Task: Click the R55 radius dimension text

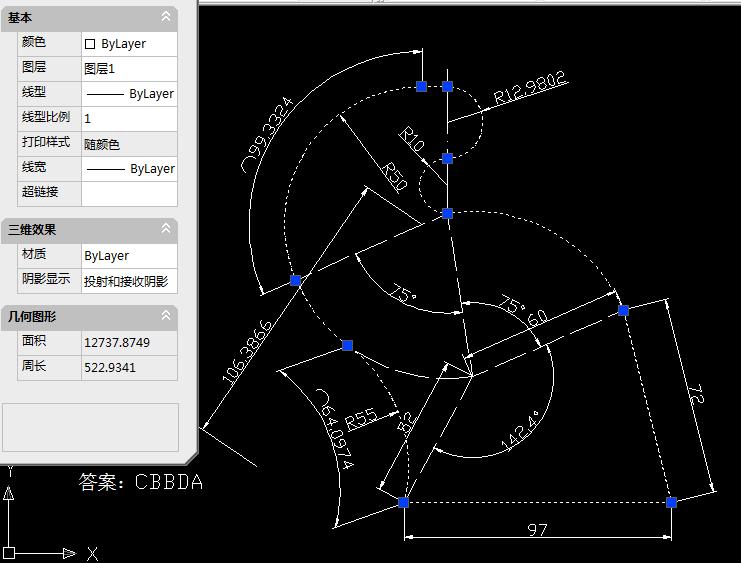Action: [361, 419]
